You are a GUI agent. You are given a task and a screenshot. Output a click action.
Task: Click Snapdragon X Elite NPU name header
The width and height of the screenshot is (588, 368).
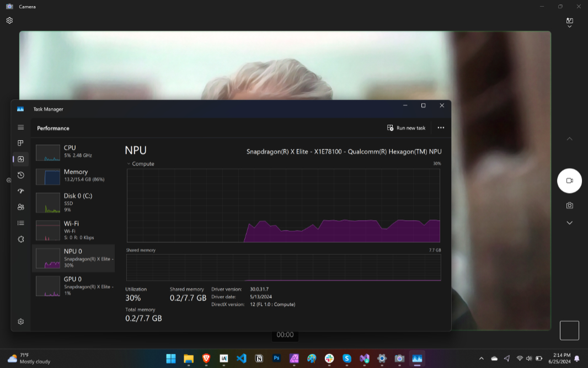344,152
